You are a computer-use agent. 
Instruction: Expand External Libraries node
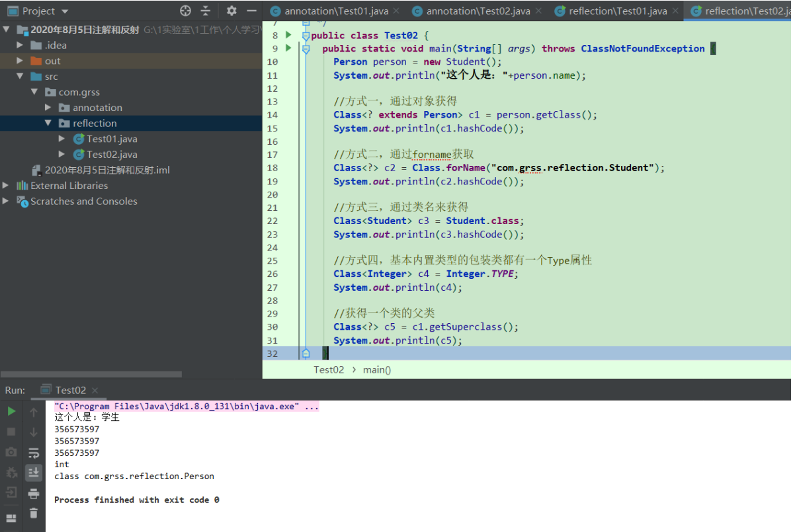[5, 186]
